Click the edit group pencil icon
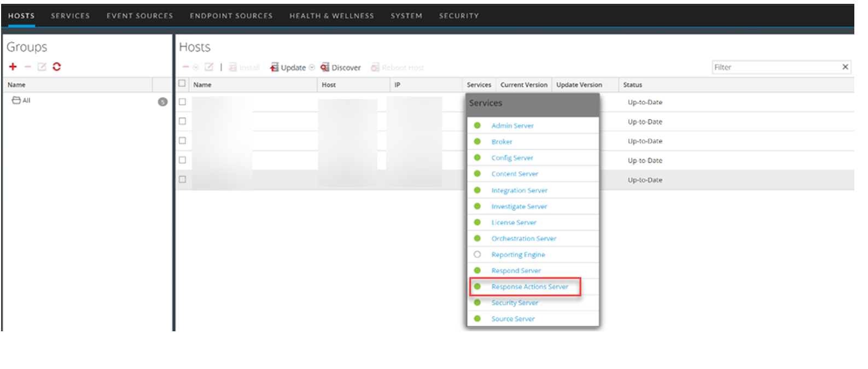 [42, 67]
